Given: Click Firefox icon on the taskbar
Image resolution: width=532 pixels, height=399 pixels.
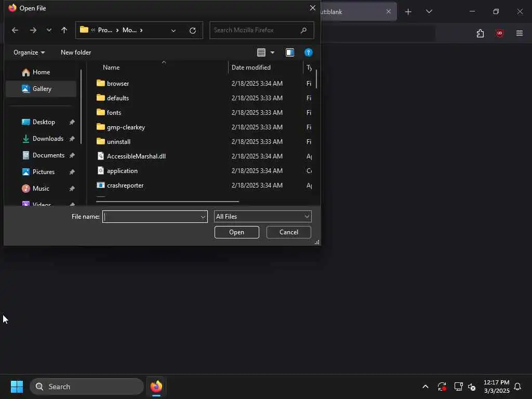Looking at the screenshot, I should coord(156,387).
